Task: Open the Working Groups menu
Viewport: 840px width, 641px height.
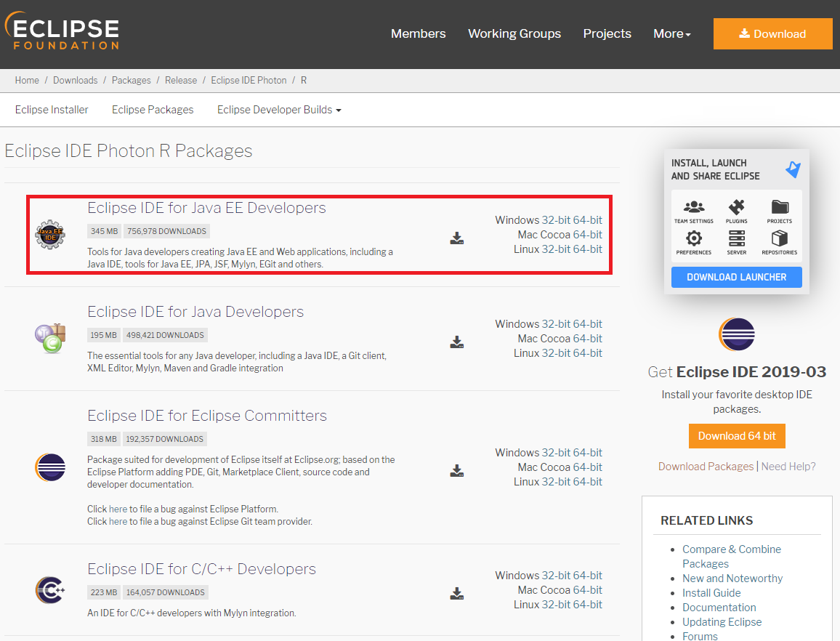Action: 514,33
